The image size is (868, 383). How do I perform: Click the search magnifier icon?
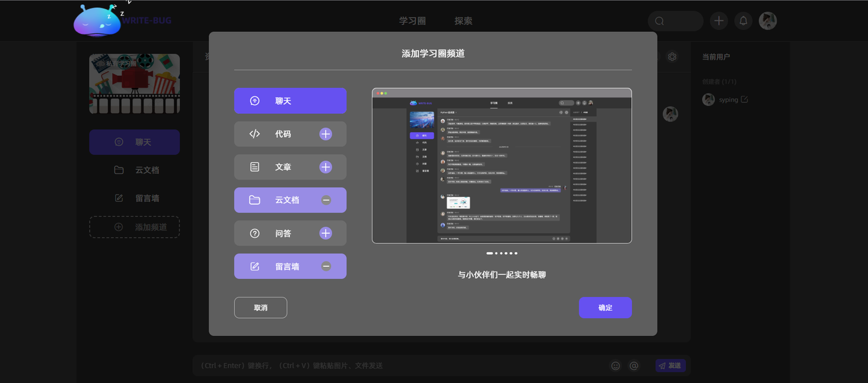pyautogui.click(x=658, y=20)
